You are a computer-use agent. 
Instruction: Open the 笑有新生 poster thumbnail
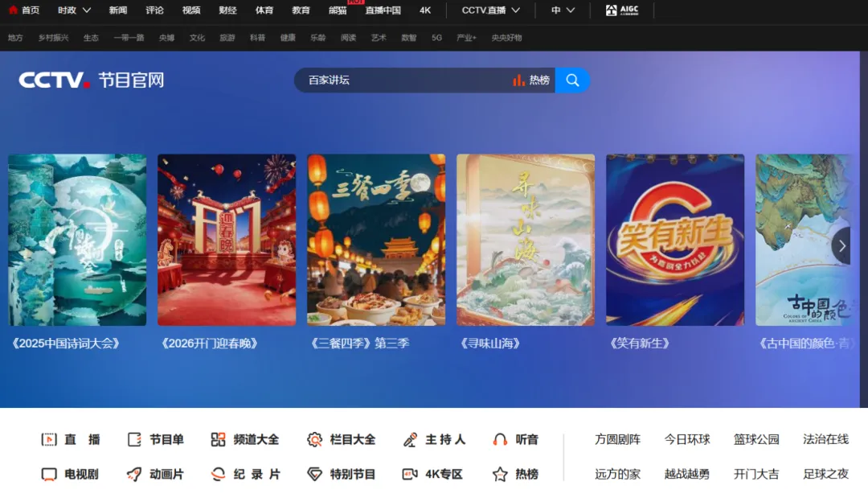click(x=675, y=240)
